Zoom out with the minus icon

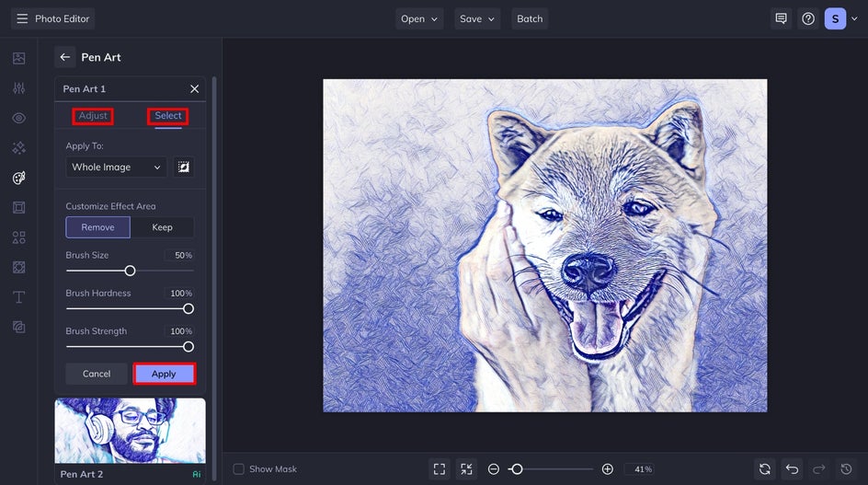click(x=493, y=469)
